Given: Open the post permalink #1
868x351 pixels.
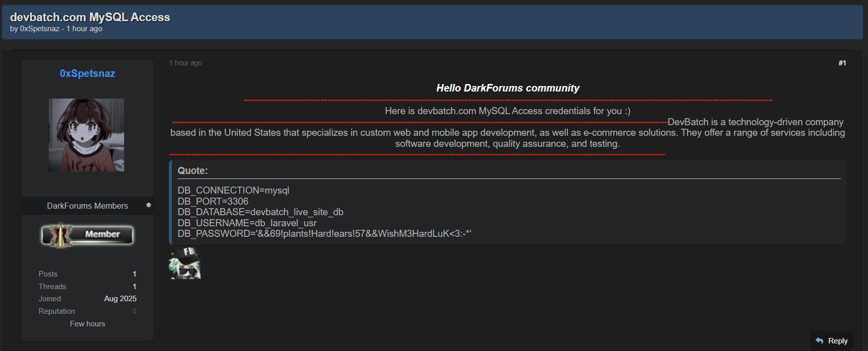Looking at the screenshot, I should (x=842, y=63).
